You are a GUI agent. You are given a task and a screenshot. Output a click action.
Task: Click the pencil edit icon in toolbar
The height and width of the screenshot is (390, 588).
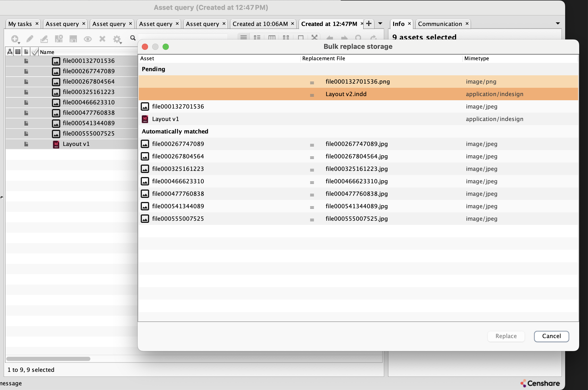point(30,39)
